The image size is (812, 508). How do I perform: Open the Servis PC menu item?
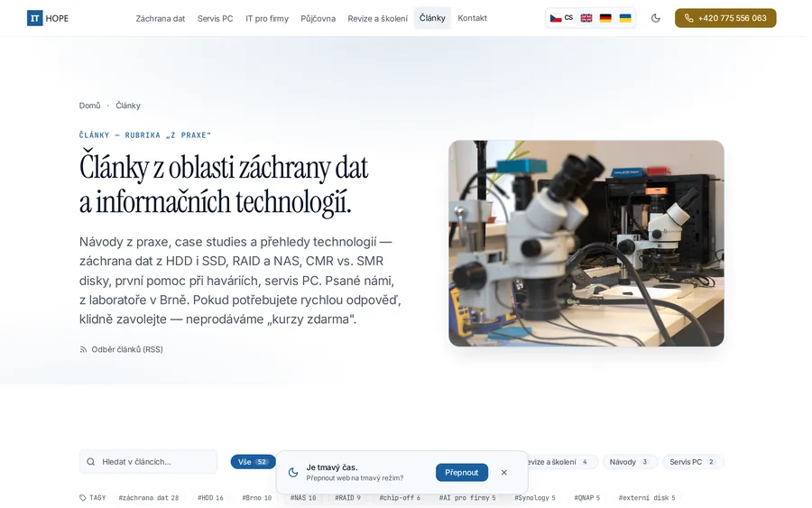click(x=216, y=18)
